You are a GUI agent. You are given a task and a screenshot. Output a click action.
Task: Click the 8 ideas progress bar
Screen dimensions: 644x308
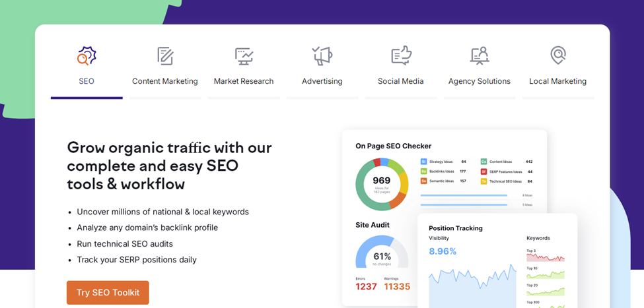coord(464,196)
